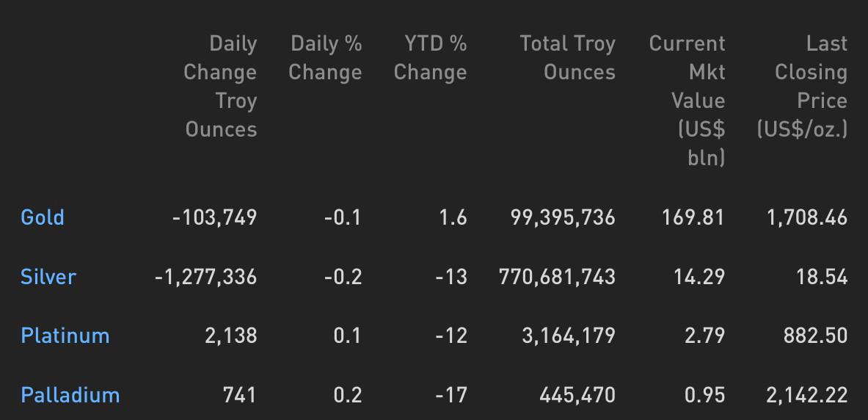Screen dimensions: 868x420
Task: Click Gold's daily change value -103,749
Action: (215, 217)
